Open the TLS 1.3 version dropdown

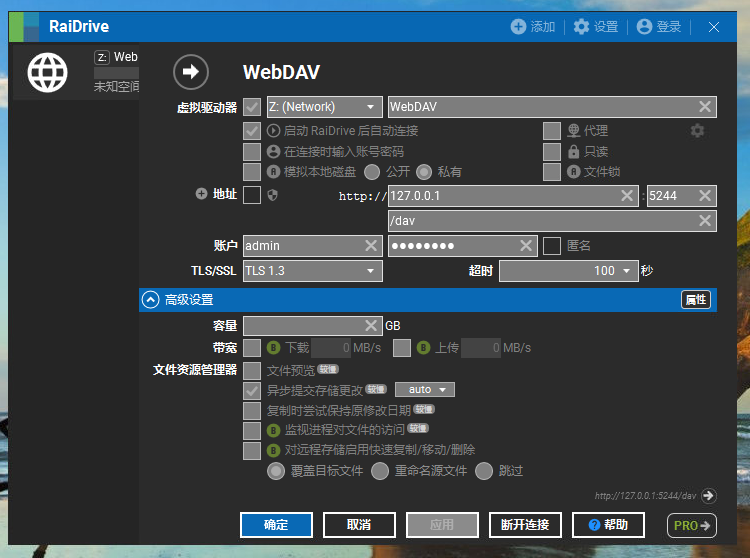click(x=313, y=271)
